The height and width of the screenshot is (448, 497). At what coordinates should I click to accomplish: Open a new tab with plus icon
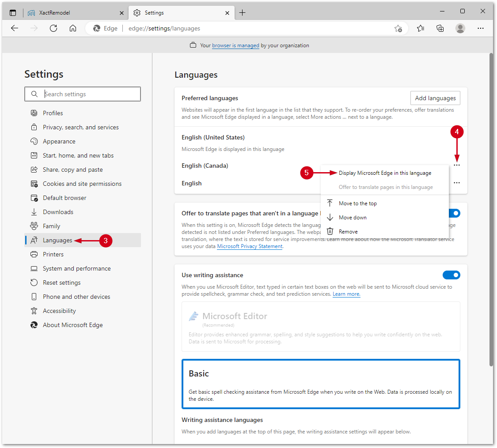point(242,13)
